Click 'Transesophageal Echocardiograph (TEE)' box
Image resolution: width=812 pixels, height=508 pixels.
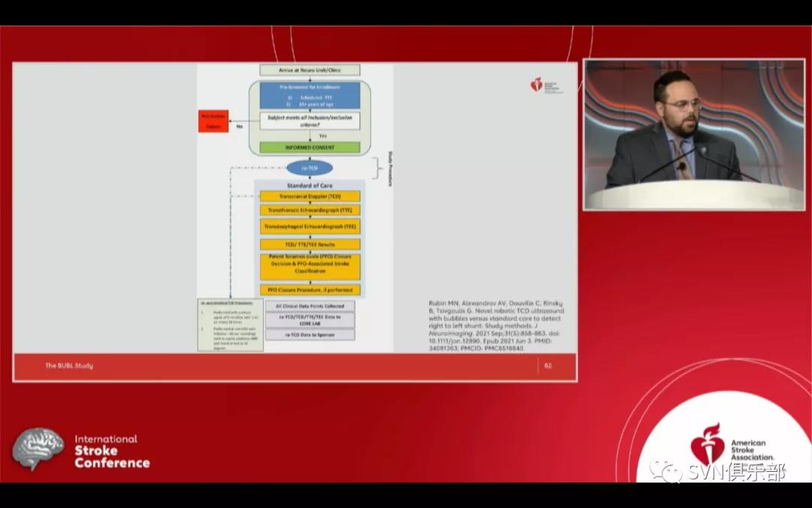coord(310,227)
